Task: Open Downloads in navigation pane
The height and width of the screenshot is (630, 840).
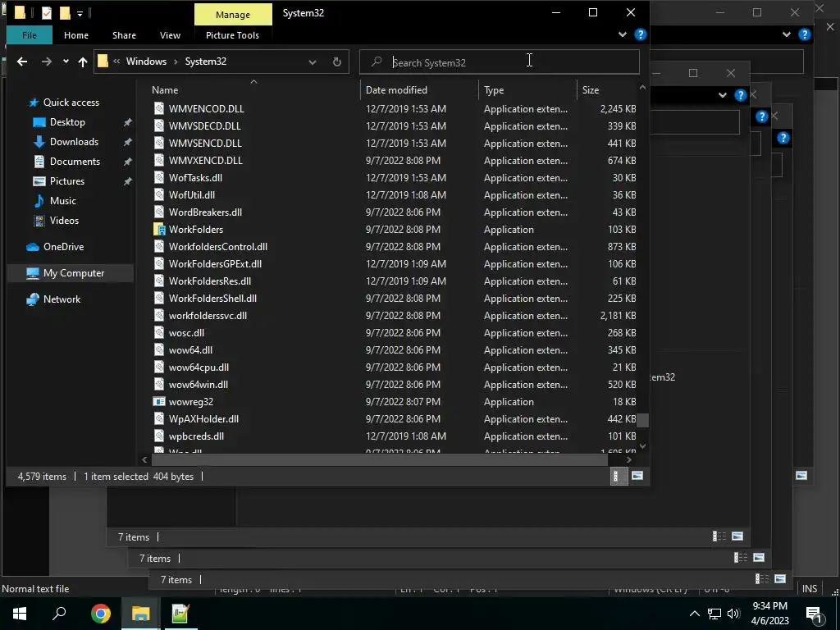Action: [74, 142]
